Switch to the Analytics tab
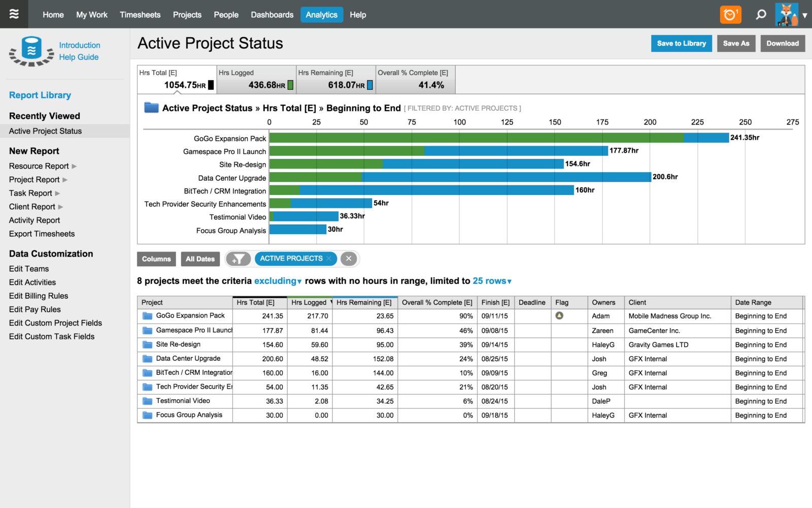812x508 pixels. tap(321, 15)
